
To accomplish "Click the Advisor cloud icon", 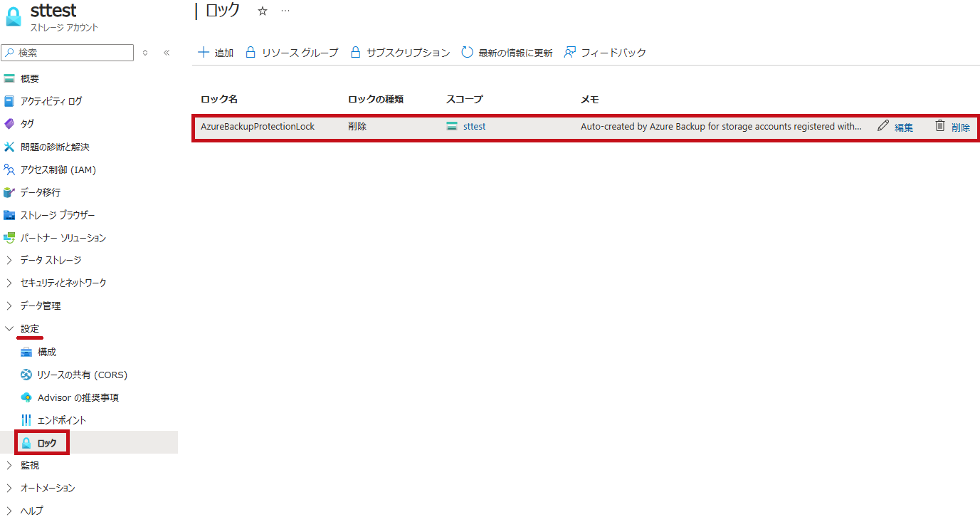I will pos(26,397).
